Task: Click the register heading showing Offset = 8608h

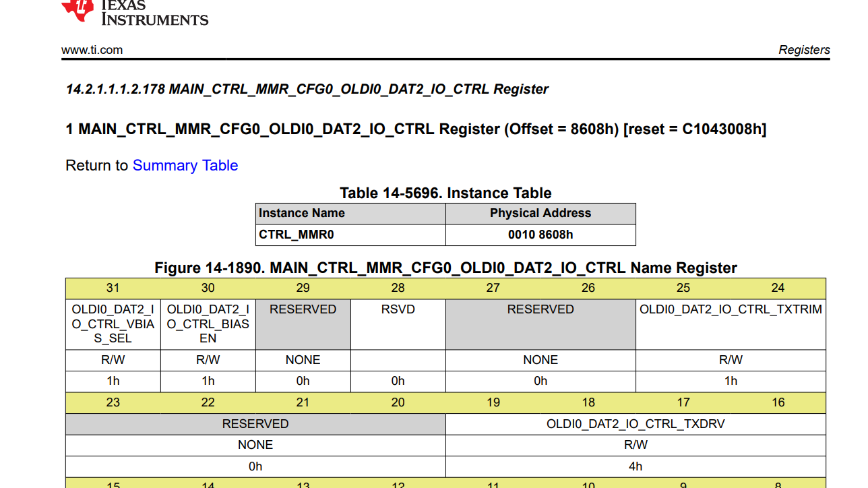Action: [x=416, y=129]
